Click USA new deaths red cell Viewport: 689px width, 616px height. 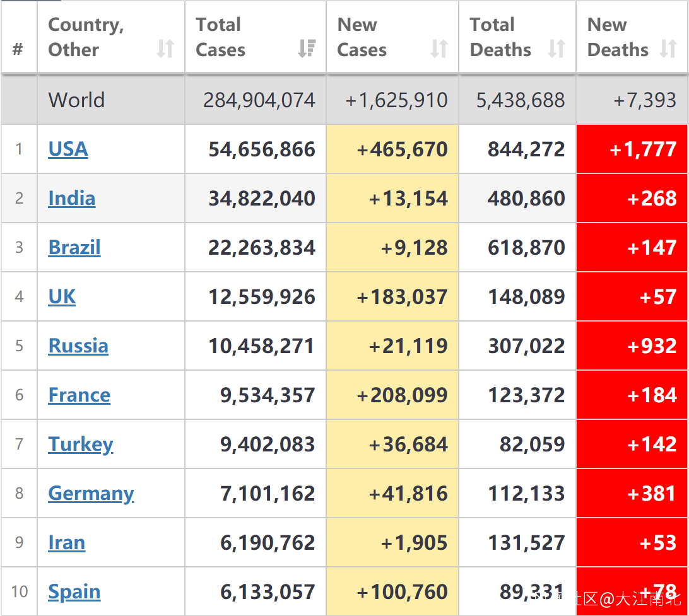tap(632, 149)
